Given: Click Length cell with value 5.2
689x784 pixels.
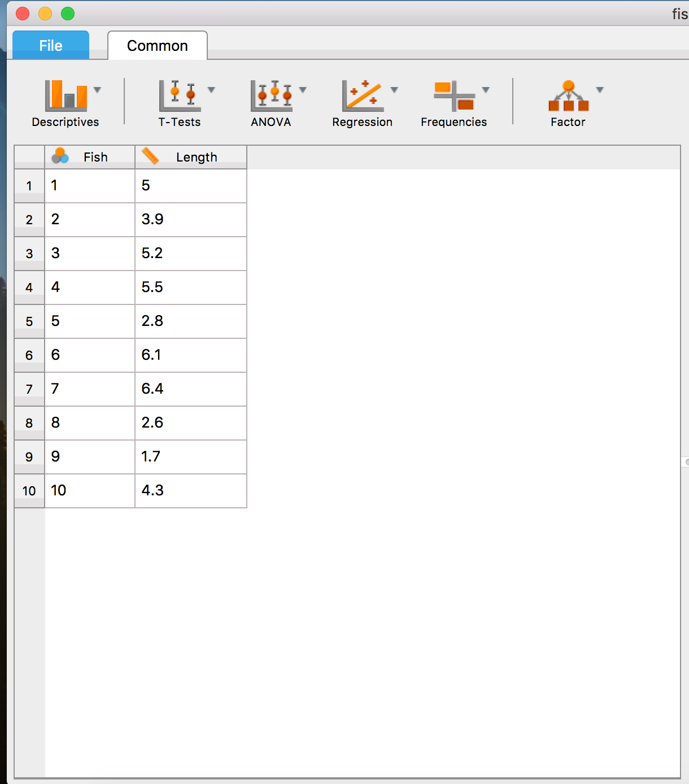Looking at the screenshot, I should (191, 254).
